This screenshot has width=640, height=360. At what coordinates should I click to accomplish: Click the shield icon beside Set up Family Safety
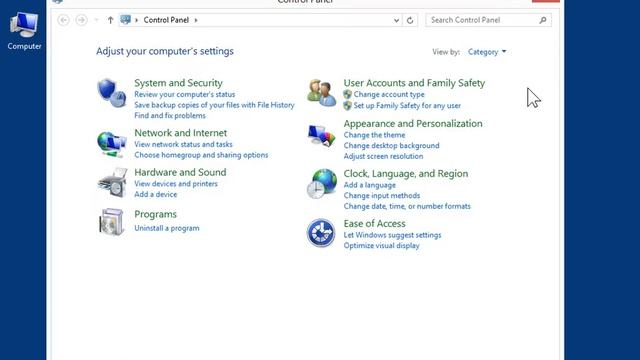(347, 105)
